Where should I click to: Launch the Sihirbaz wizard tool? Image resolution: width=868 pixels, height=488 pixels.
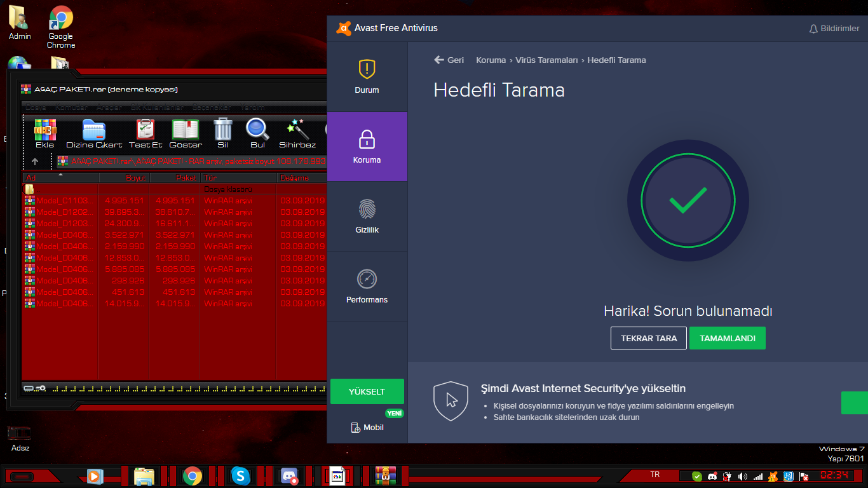297,133
